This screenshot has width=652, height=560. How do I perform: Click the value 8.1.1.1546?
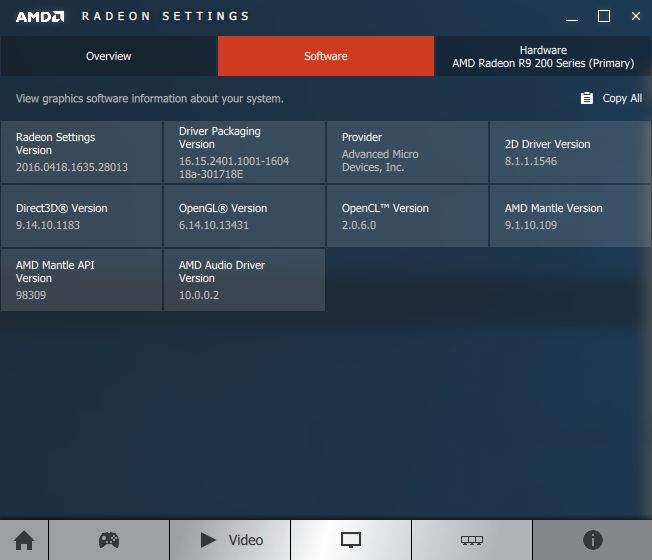point(531,161)
